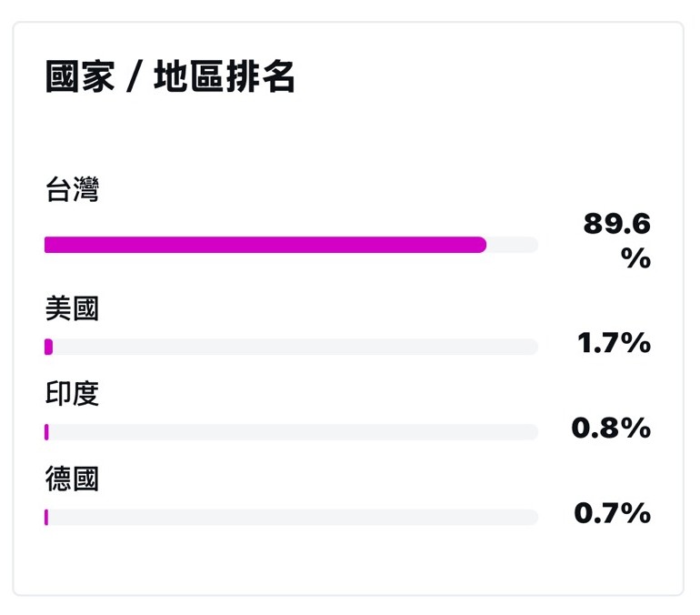
Task: Click the small magenta fill for 美國
Action: 49,347
